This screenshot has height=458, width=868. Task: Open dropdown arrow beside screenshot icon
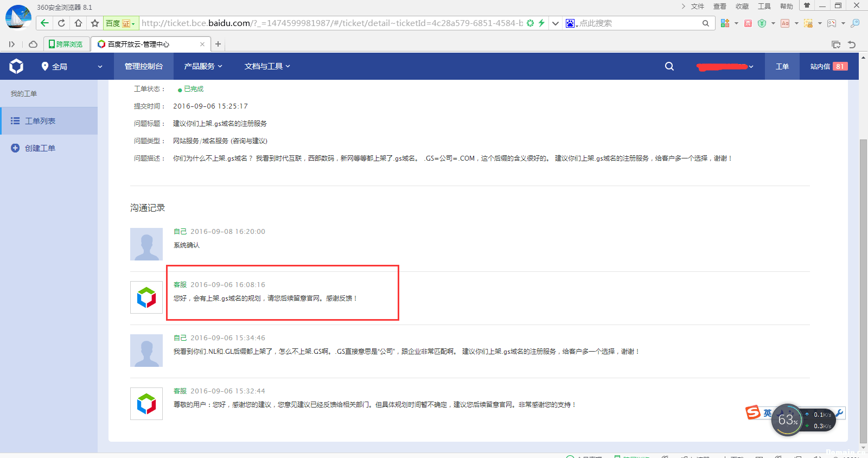(820, 23)
